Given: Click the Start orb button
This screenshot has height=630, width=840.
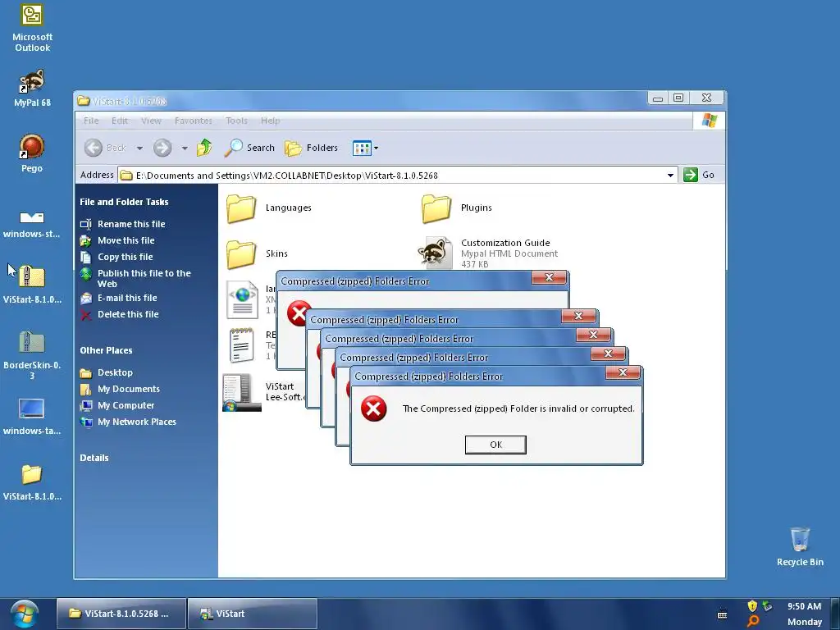Looking at the screenshot, I should click(24, 614).
